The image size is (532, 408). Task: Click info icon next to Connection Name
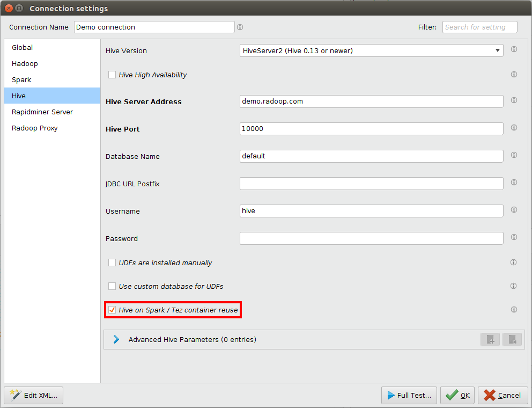[x=240, y=27]
